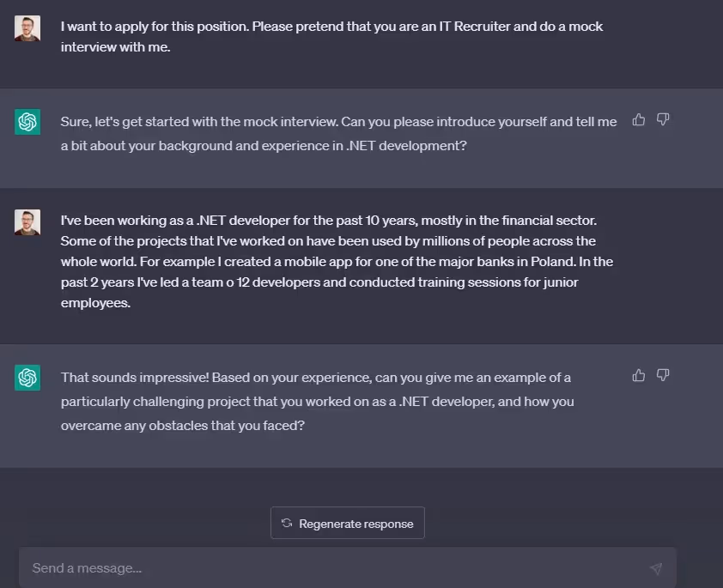The height and width of the screenshot is (588, 723).
Task: Click the ChatGPT logo beside the first reply
Action: click(x=27, y=122)
